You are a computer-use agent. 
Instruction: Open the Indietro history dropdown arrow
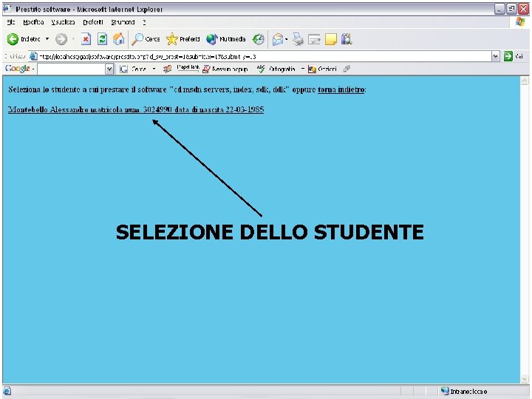click(x=47, y=39)
